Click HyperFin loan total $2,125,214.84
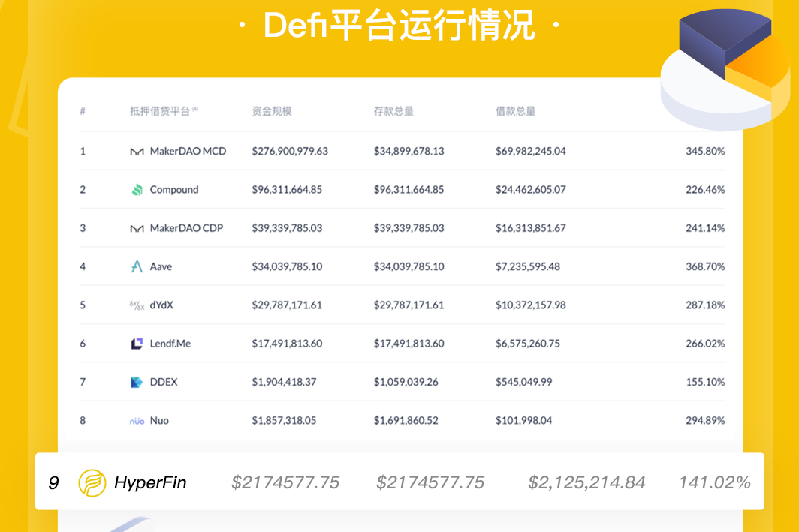This screenshot has width=799, height=532. [x=586, y=482]
